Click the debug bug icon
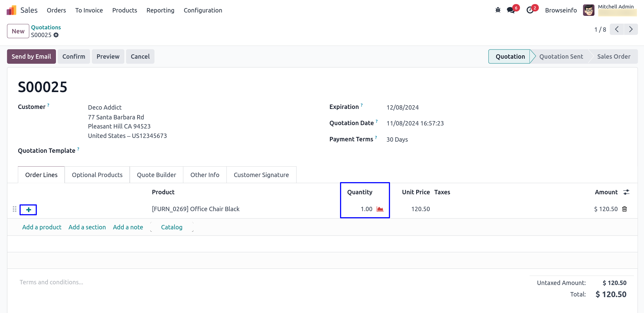The width and height of the screenshot is (644, 313). pyautogui.click(x=498, y=10)
